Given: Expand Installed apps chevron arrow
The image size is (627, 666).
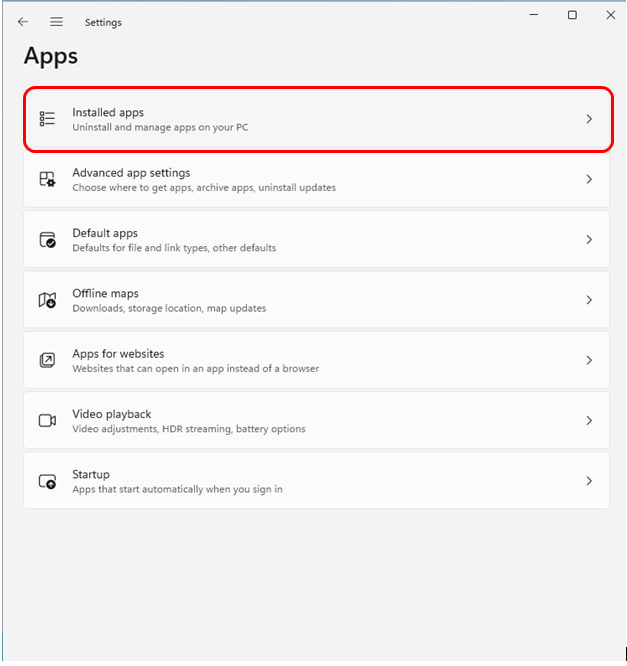Looking at the screenshot, I should tap(589, 119).
